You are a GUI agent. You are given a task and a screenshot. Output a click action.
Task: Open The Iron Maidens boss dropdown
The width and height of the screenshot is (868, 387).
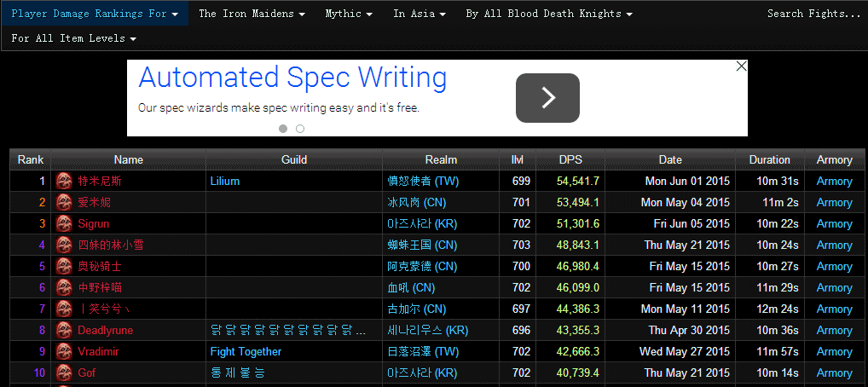(252, 14)
